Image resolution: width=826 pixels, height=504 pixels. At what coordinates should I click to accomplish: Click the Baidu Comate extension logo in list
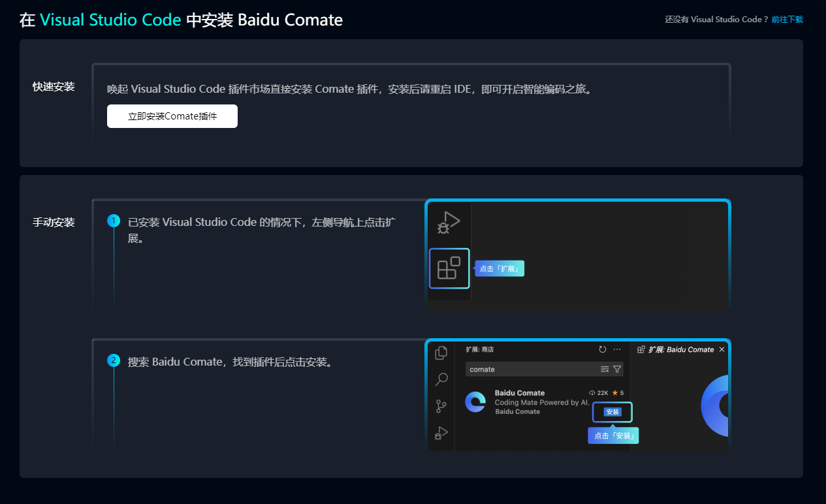coord(475,402)
